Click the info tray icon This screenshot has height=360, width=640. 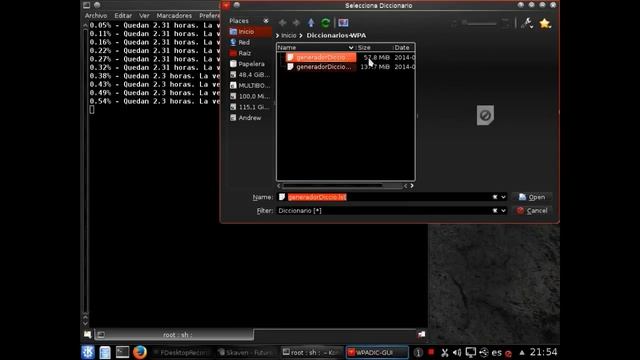(x=418, y=352)
